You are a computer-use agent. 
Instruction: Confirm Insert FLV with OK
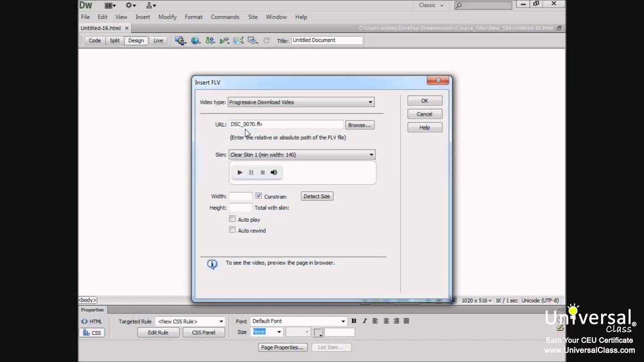(x=425, y=101)
